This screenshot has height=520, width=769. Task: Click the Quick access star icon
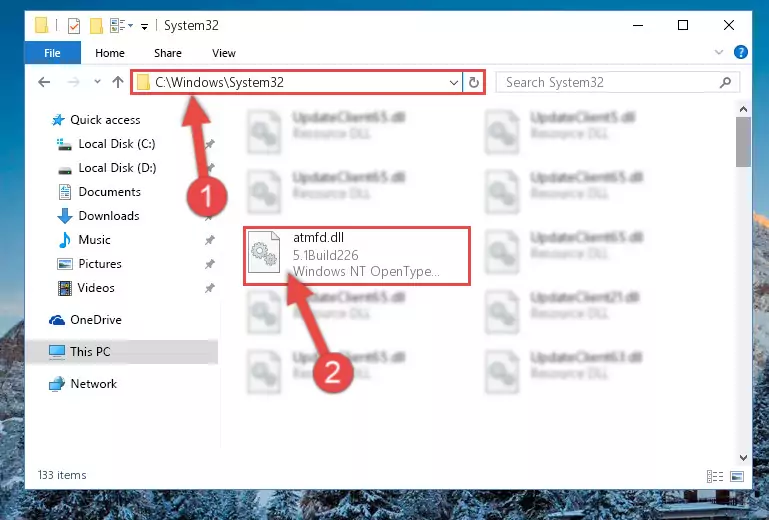coord(58,120)
